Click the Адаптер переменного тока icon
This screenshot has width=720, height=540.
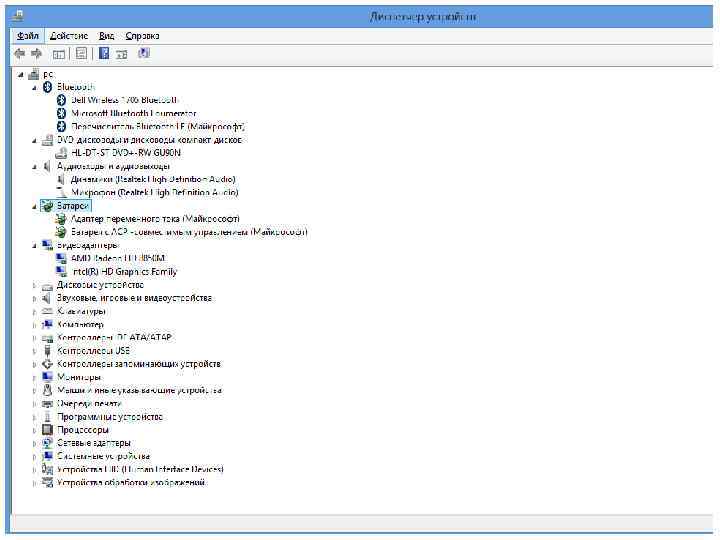point(61,219)
